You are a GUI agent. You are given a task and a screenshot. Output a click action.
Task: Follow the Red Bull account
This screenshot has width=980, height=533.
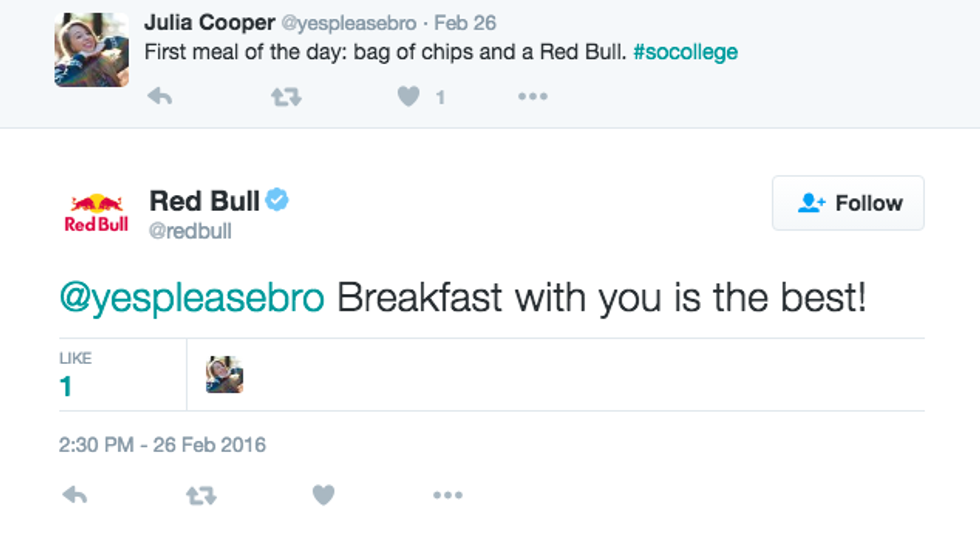[848, 203]
